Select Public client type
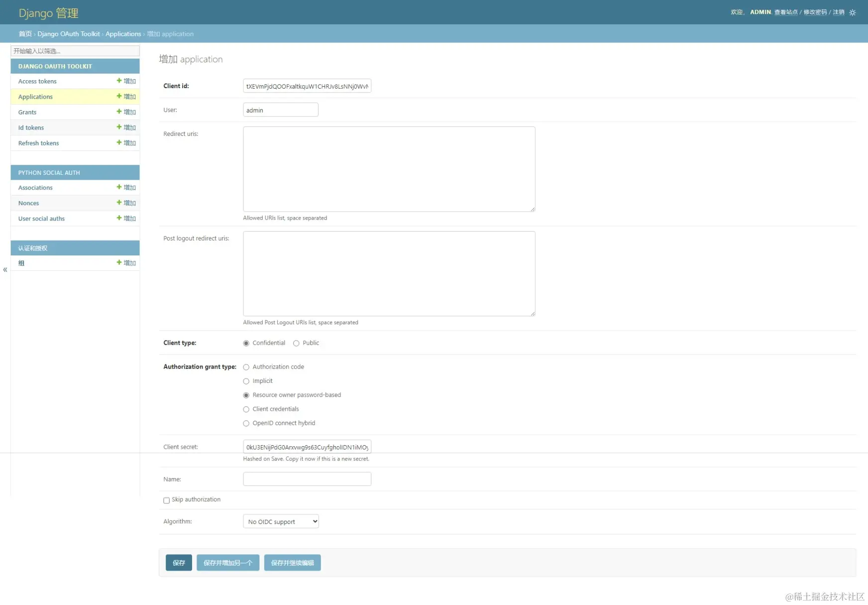Viewport: 868px width, 605px height. point(296,343)
